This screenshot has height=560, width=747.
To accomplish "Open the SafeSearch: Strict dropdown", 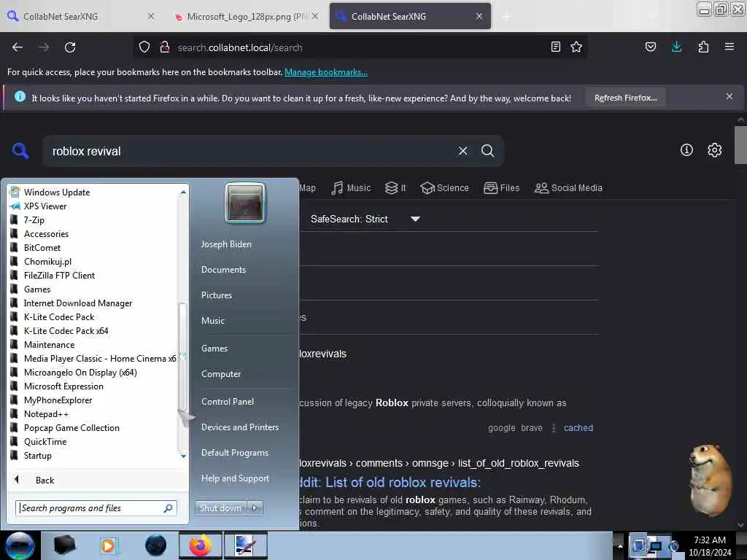I will pos(365,219).
